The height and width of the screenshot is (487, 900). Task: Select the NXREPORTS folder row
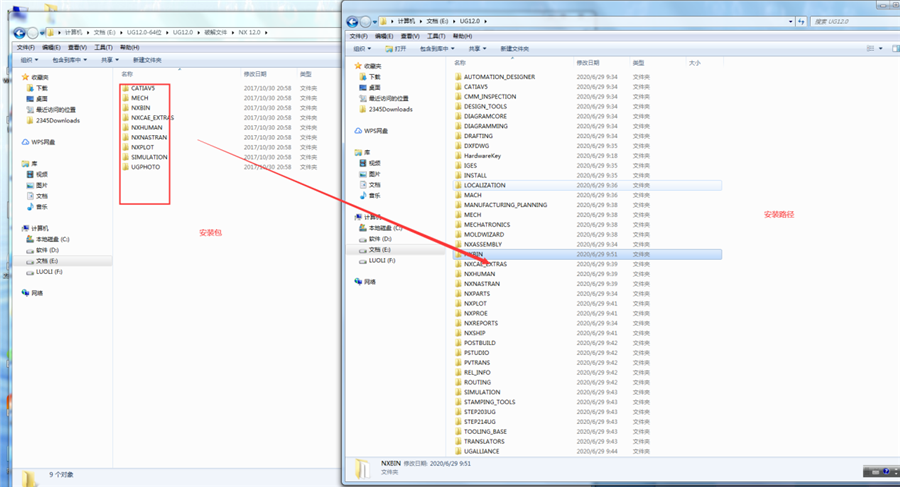click(x=587, y=323)
